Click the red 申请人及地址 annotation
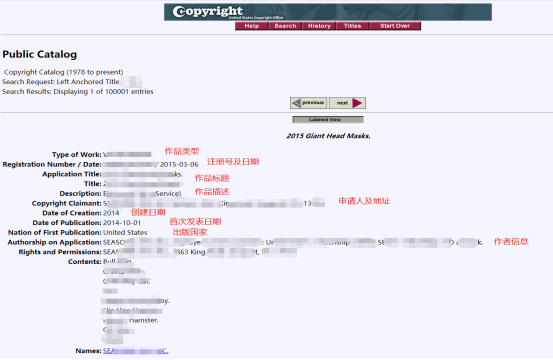 tap(364, 201)
